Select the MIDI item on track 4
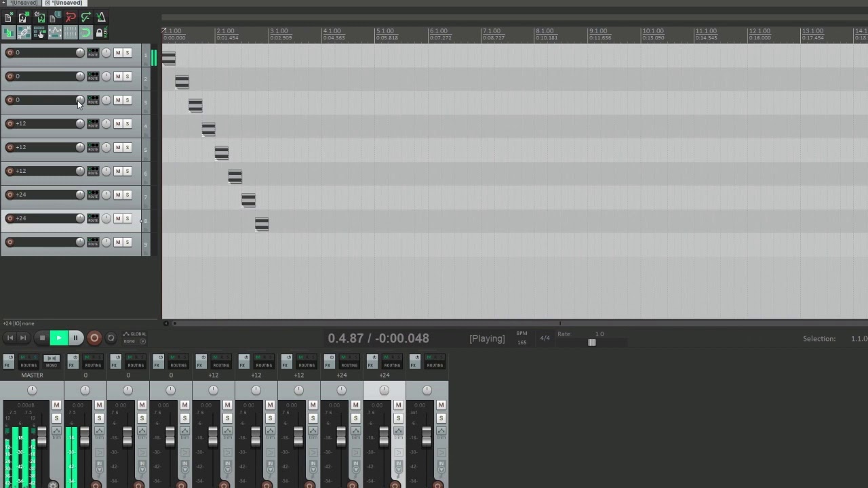Screen dimensions: 868x488 208,129
